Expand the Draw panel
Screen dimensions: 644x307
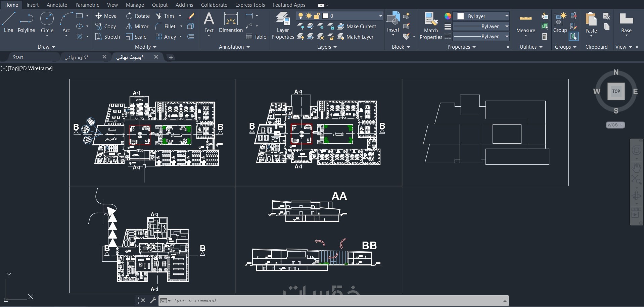(x=46, y=47)
